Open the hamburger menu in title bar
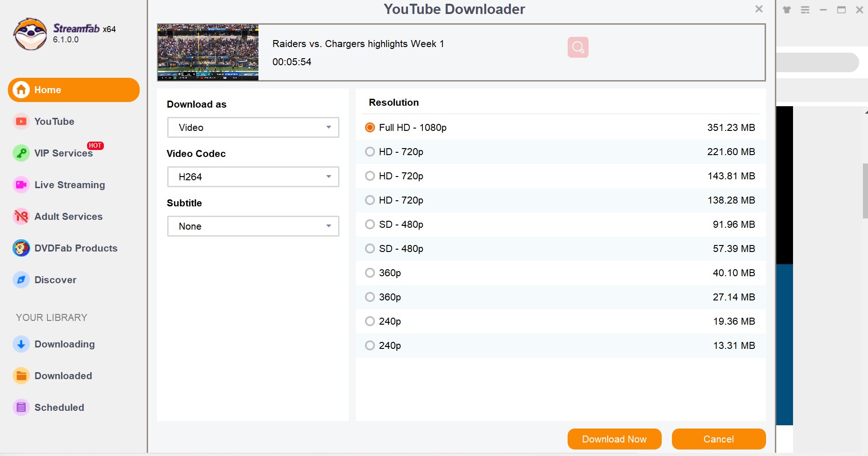Screen dimensions: 868x456 click(x=805, y=10)
